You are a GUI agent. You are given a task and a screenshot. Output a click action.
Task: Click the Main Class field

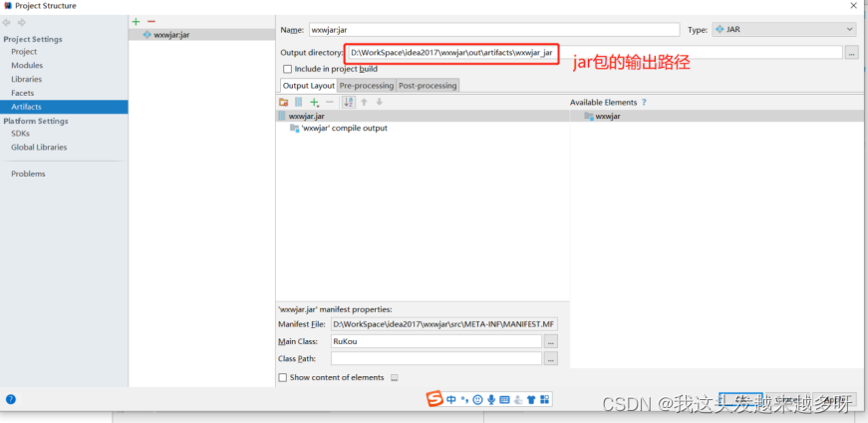pos(436,341)
